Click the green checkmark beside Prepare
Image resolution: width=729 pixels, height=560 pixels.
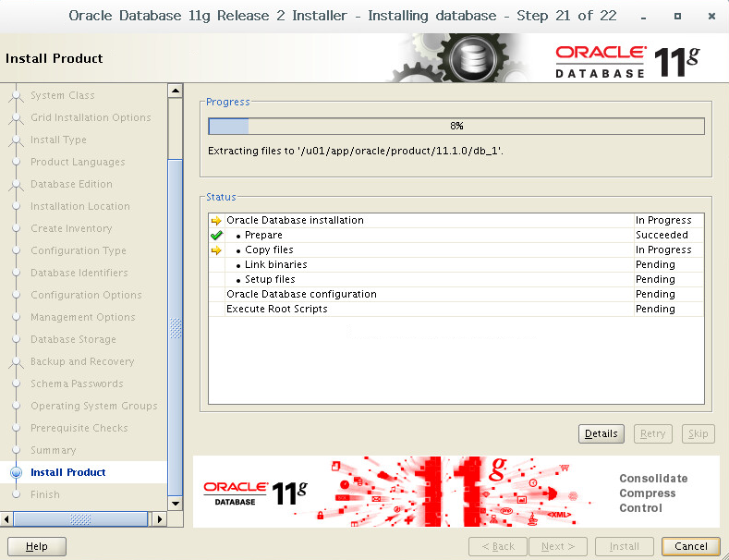pyautogui.click(x=216, y=236)
